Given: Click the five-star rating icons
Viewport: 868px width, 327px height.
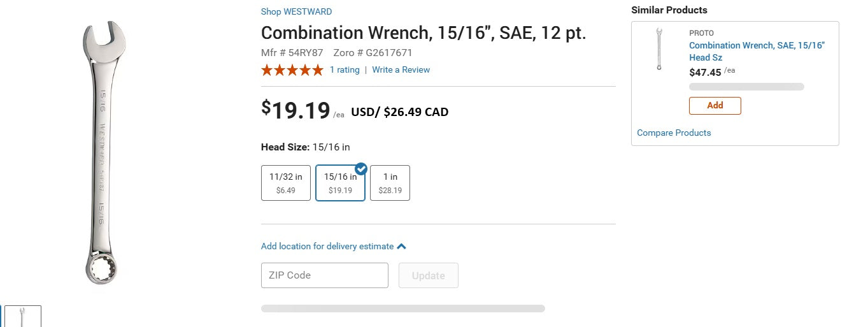Looking at the screenshot, I should tap(292, 70).
